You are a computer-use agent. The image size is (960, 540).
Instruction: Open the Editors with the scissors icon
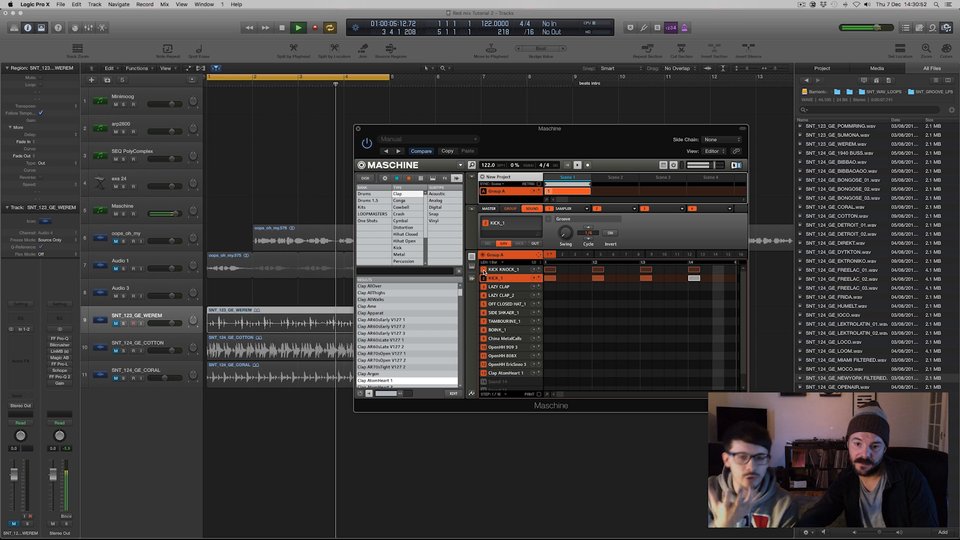(102, 28)
